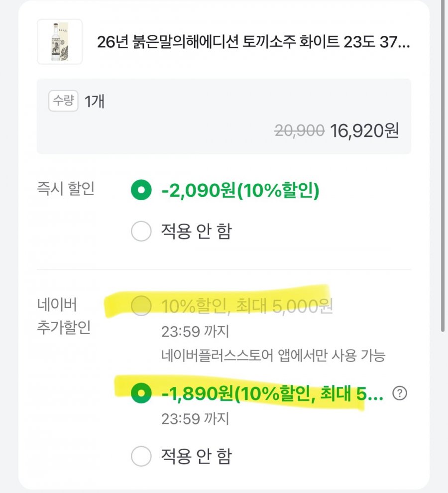Open the 토끼소주 화이트 product title
The height and width of the screenshot is (493, 448).
point(253,42)
